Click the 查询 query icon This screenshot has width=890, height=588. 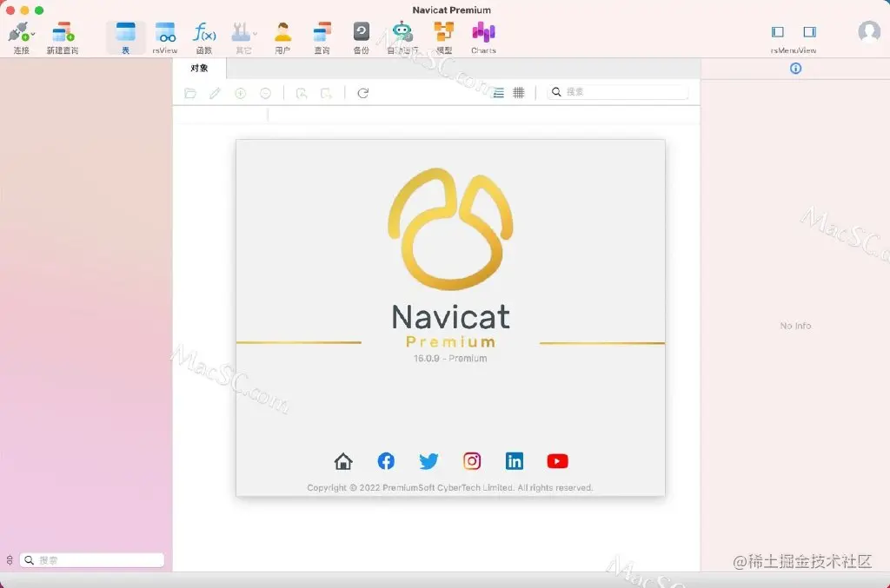pos(322,32)
